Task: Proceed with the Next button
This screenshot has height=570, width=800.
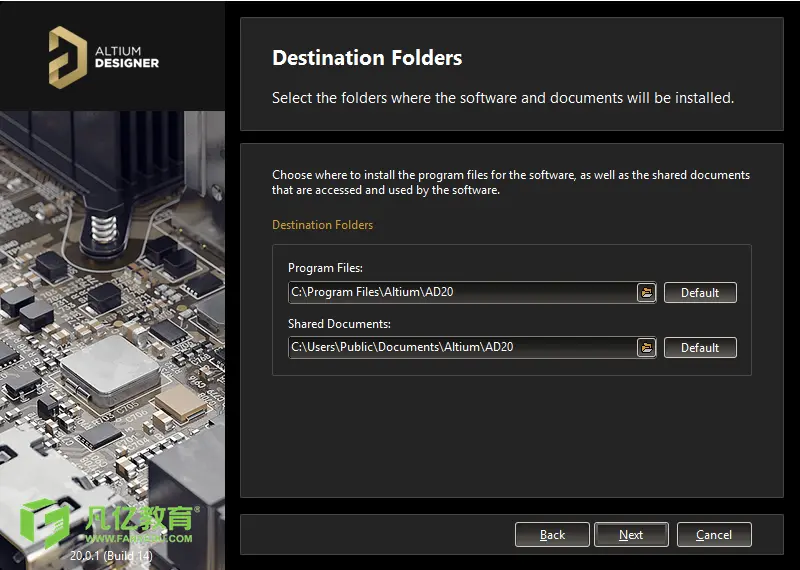Action: tap(631, 535)
